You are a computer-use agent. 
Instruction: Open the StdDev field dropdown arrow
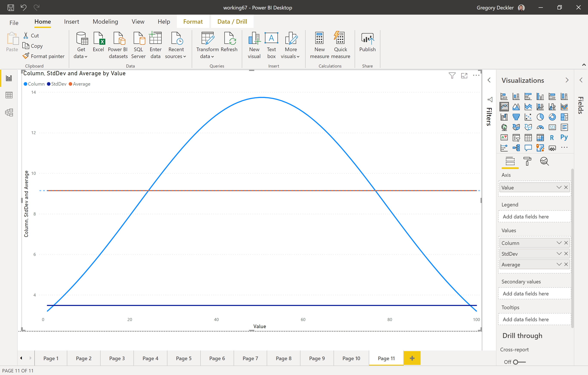tap(559, 254)
